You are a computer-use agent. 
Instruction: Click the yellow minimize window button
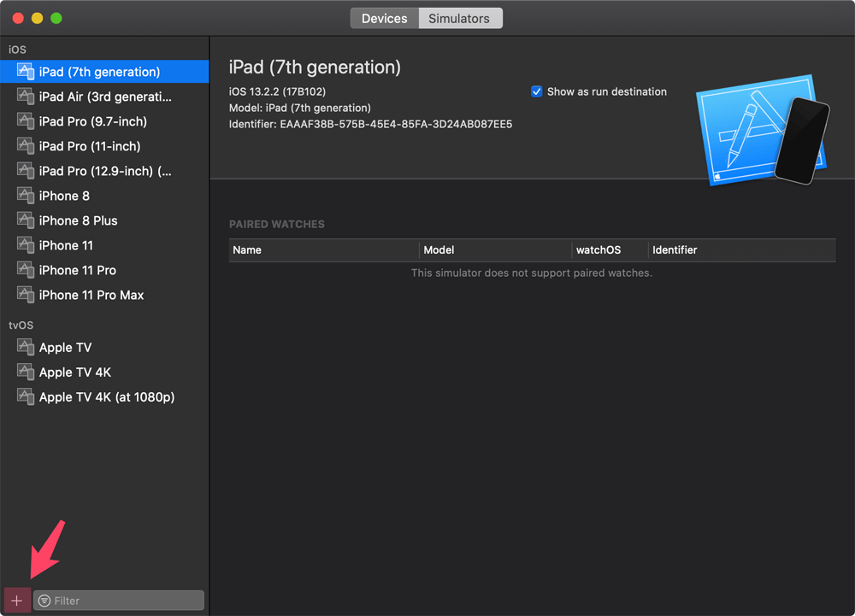pyautogui.click(x=37, y=18)
